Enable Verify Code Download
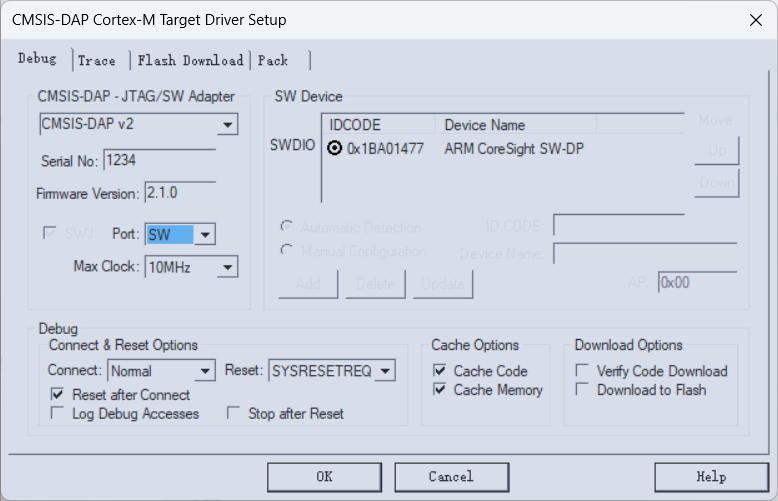This screenshot has width=778, height=501. click(582, 371)
